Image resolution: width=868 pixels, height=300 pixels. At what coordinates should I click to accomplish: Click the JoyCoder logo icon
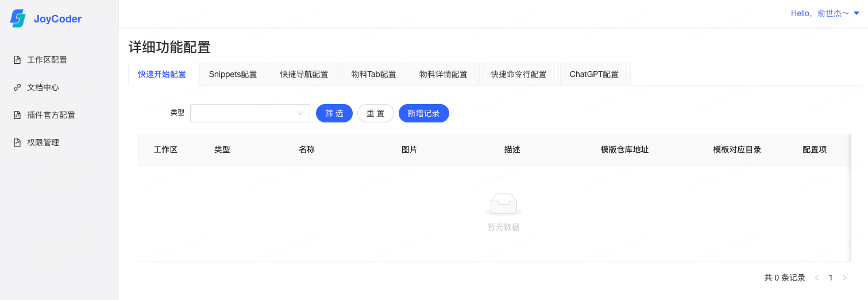[18, 18]
